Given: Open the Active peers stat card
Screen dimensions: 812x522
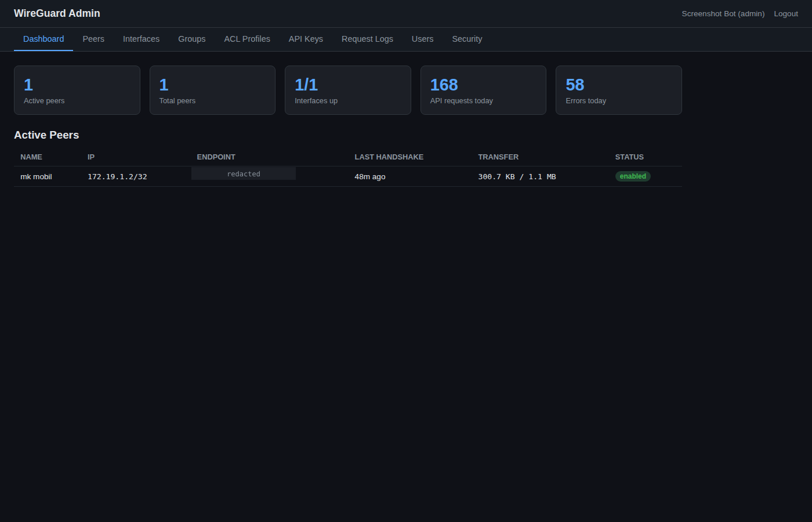Looking at the screenshot, I should point(77,90).
